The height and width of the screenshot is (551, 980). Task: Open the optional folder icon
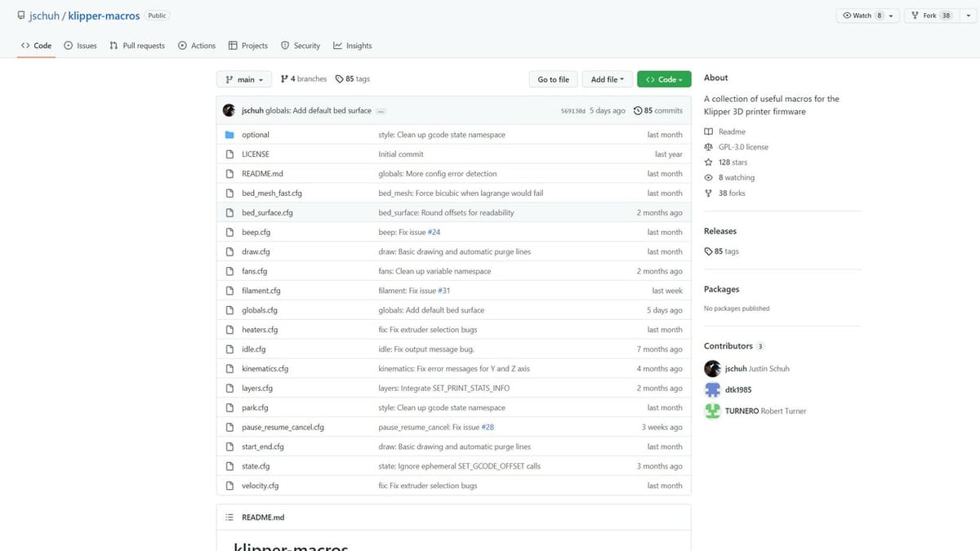pyautogui.click(x=229, y=135)
